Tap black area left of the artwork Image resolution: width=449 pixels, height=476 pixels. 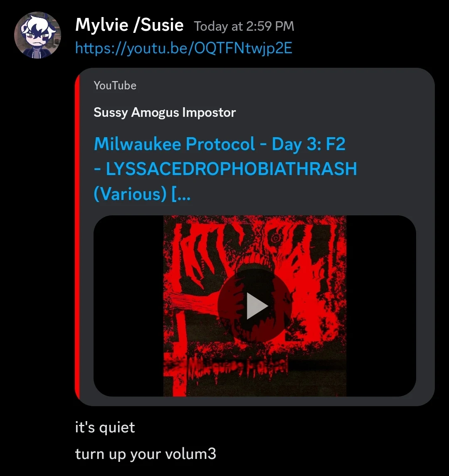tap(129, 306)
